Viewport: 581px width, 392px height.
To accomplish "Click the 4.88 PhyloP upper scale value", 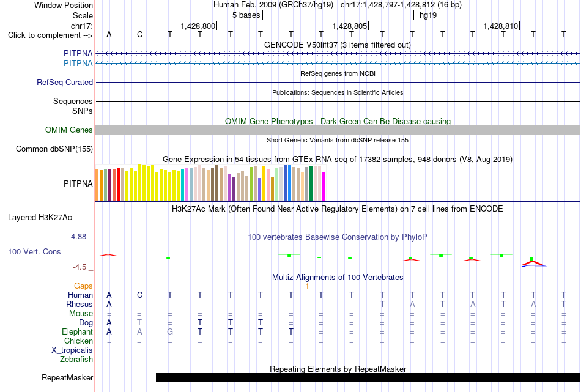I will (78, 237).
